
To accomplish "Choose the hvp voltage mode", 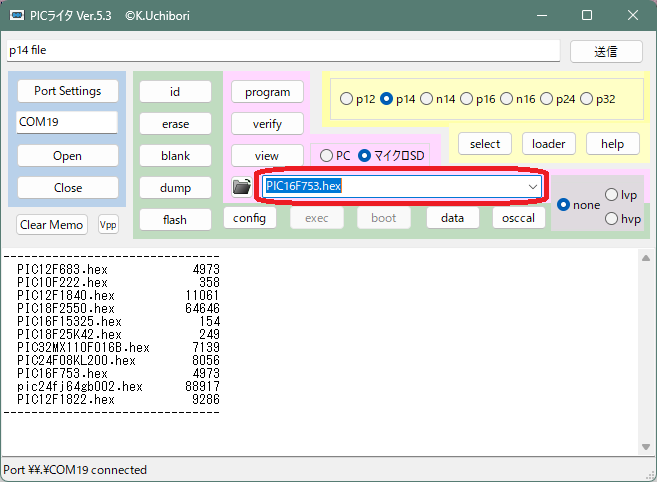I will tap(612, 219).
